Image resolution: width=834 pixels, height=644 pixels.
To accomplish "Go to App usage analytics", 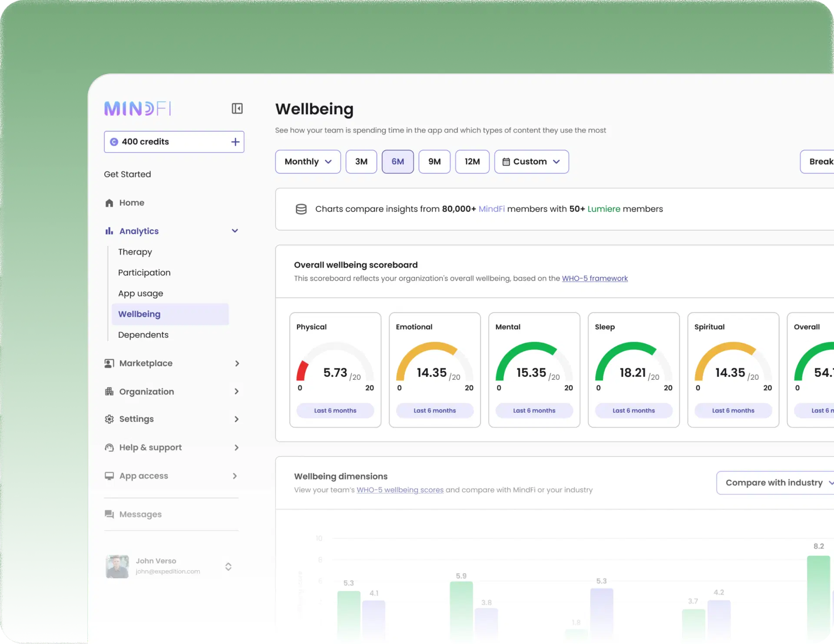I will (x=141, y=293).
